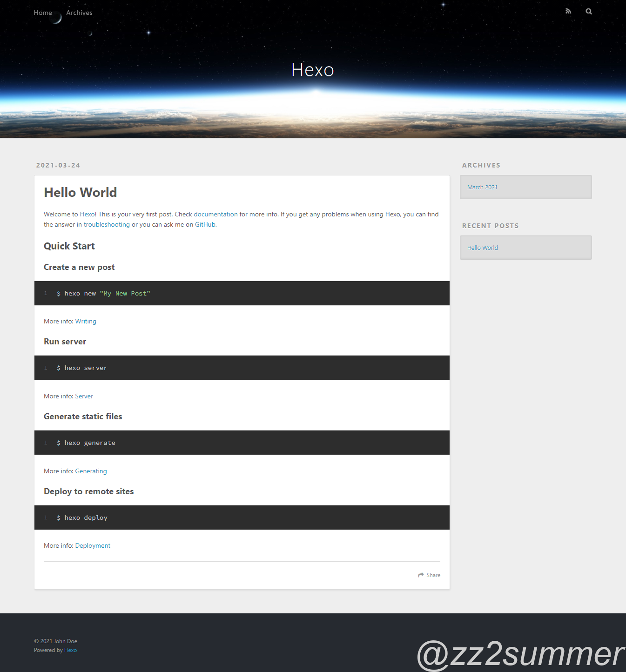Open the Hello World post title
This screenshot has height=672, width=626.
(80, 192)
